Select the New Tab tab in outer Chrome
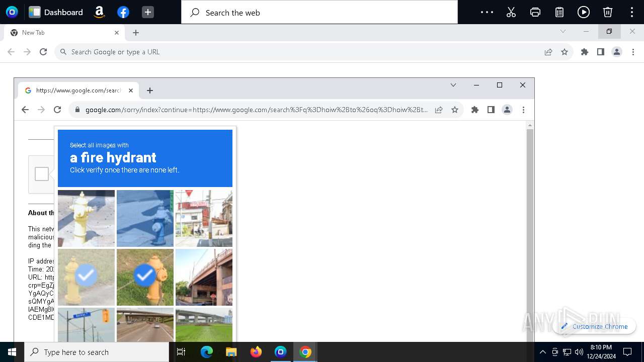This screenshot has width=644, height=362. pos(64,33)
